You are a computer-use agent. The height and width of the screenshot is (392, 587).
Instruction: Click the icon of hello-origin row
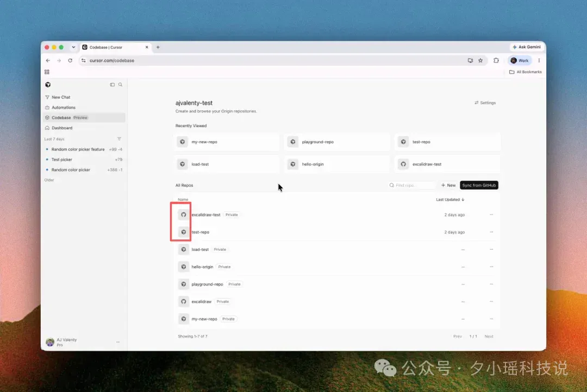pos(184,267)
